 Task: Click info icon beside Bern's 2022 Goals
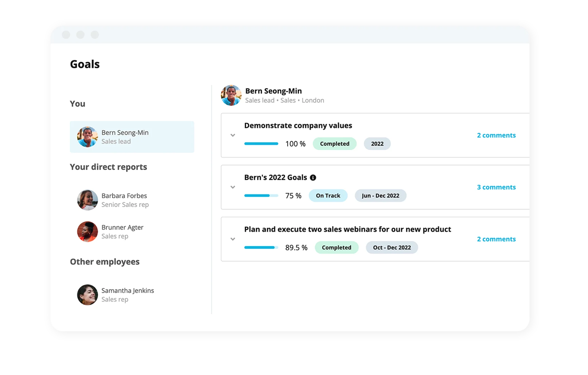(313, 178)
